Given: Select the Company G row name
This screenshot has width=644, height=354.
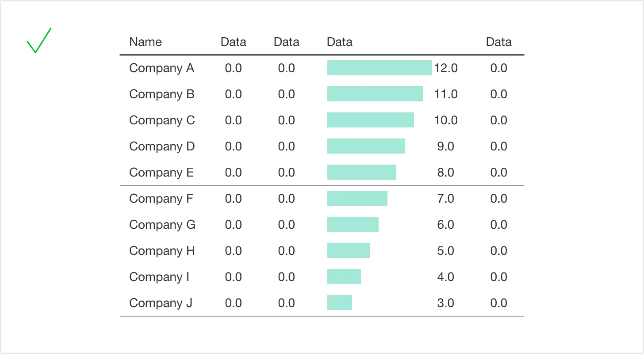Looking at the screenshot, I should tap(162, 225).
